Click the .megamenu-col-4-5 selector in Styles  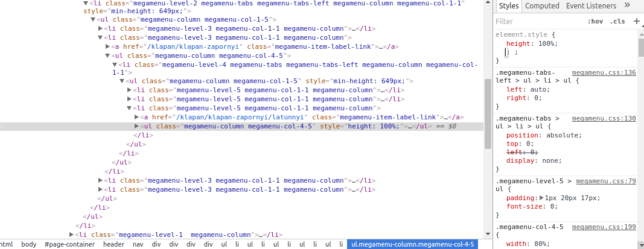click(x=529, y=227)
